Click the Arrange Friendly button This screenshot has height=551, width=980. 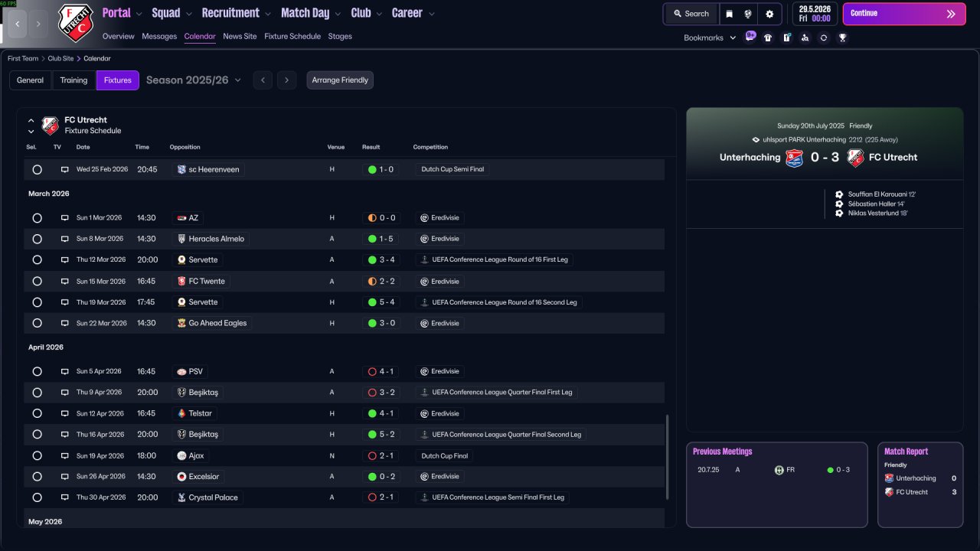[x=340, y=80]
